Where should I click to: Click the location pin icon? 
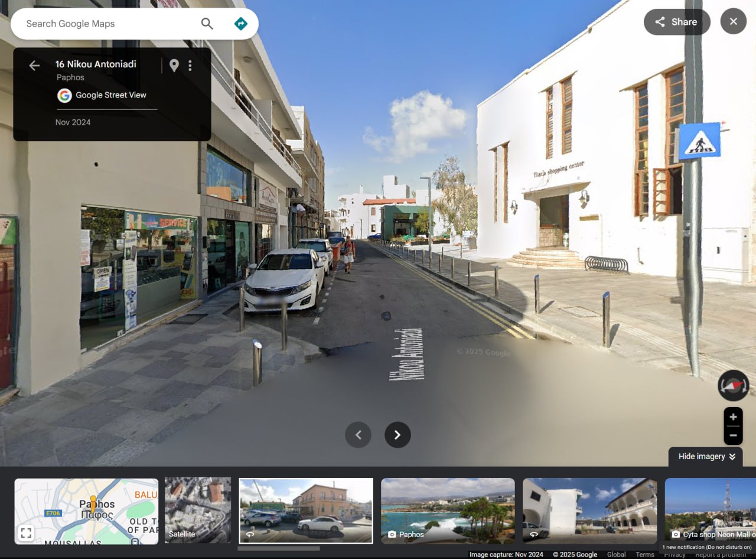[x=174, y=66]
